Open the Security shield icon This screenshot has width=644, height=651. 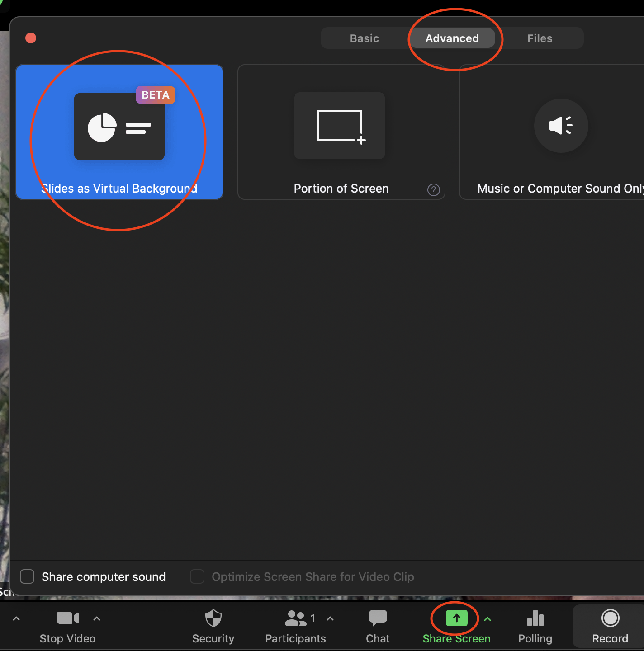213,618
